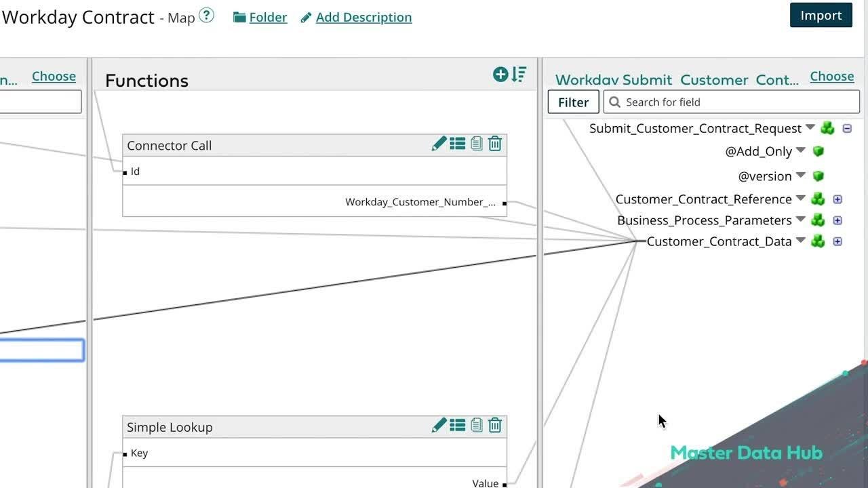868x488 pixels.
Task: Click the Connector Call title
Action: tap(169, 145)
